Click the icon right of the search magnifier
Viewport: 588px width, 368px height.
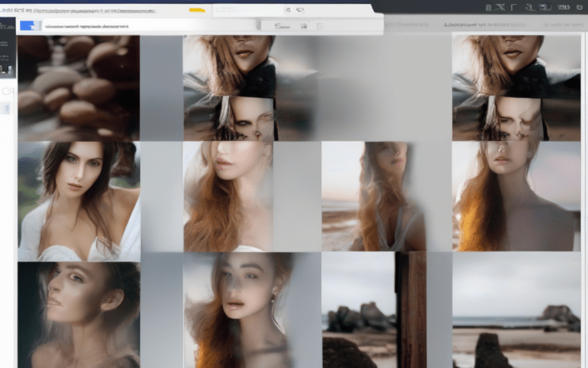point(299,10)
